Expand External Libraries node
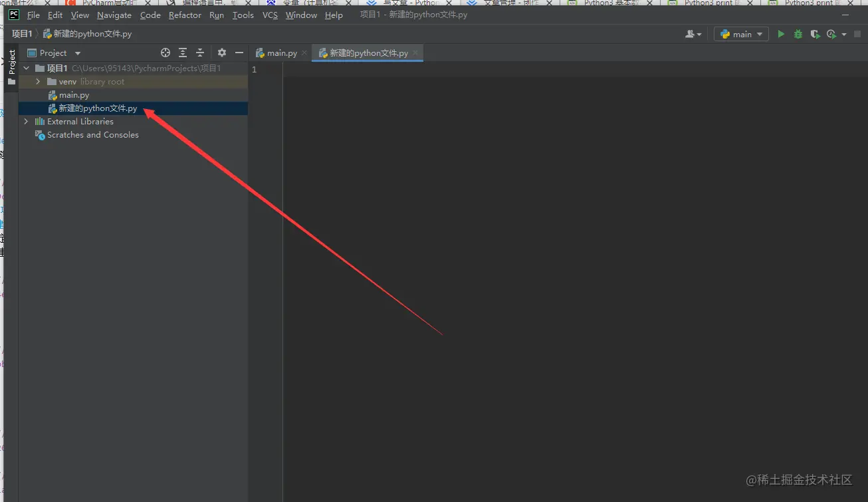This screenshot has width=868, height=502. tap(26, 121)
